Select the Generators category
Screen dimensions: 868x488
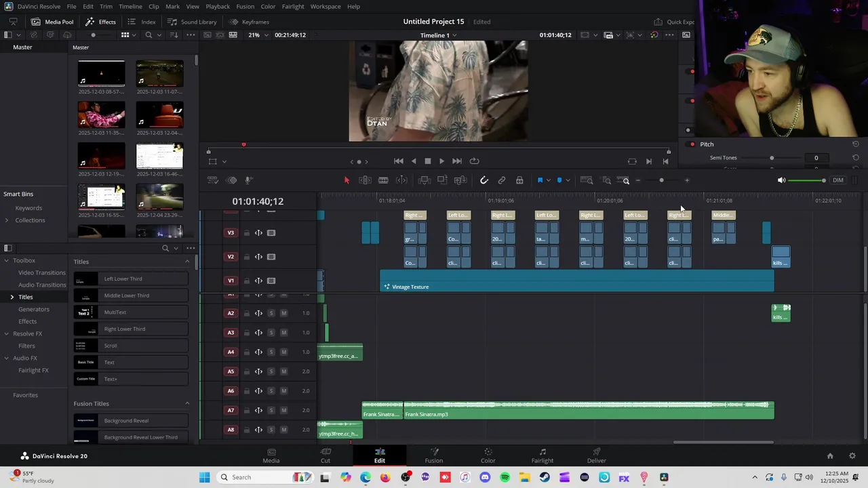pyautogui.click(x=33, y=309)
